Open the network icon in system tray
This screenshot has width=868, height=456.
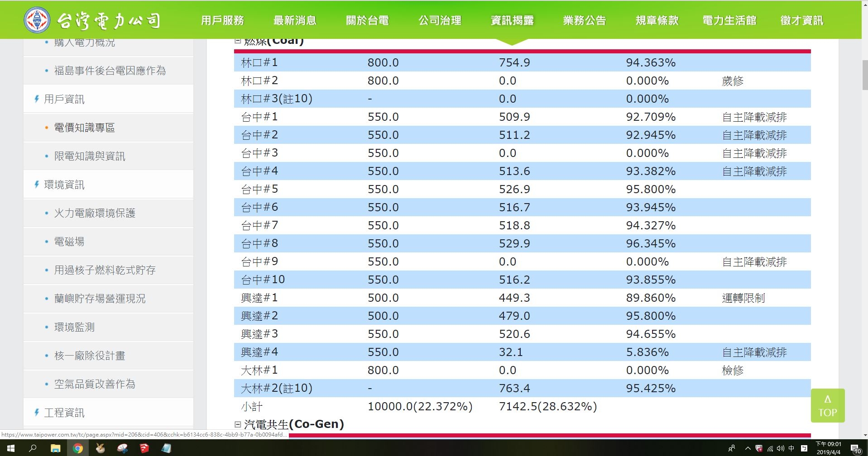click(770, 448)
